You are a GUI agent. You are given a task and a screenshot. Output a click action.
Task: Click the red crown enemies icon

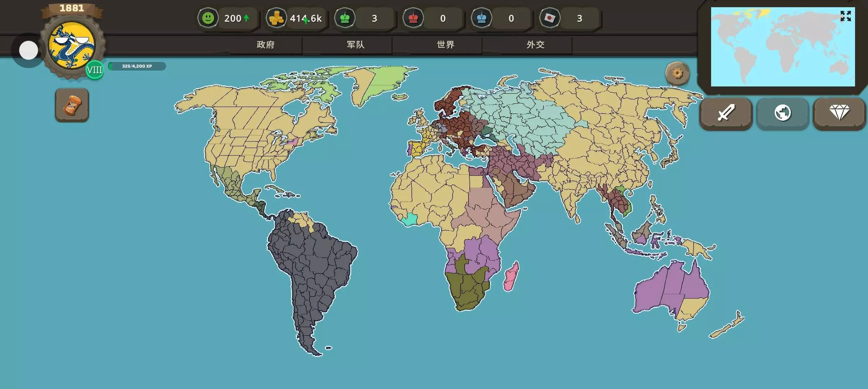(x=413, y=18)
